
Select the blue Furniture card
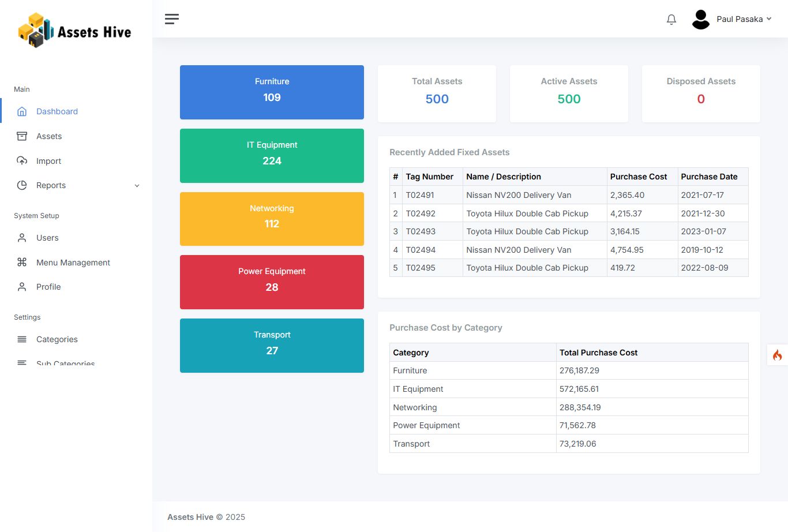coord(272,92)
